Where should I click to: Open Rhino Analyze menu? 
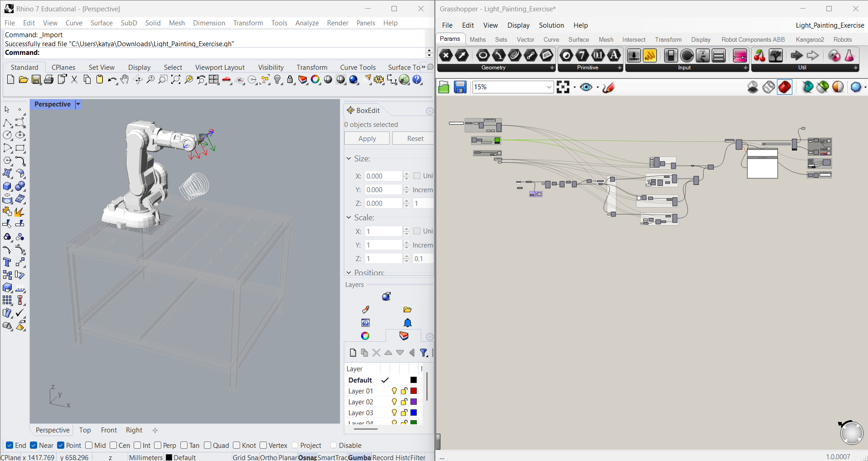[x=307, y=23]
